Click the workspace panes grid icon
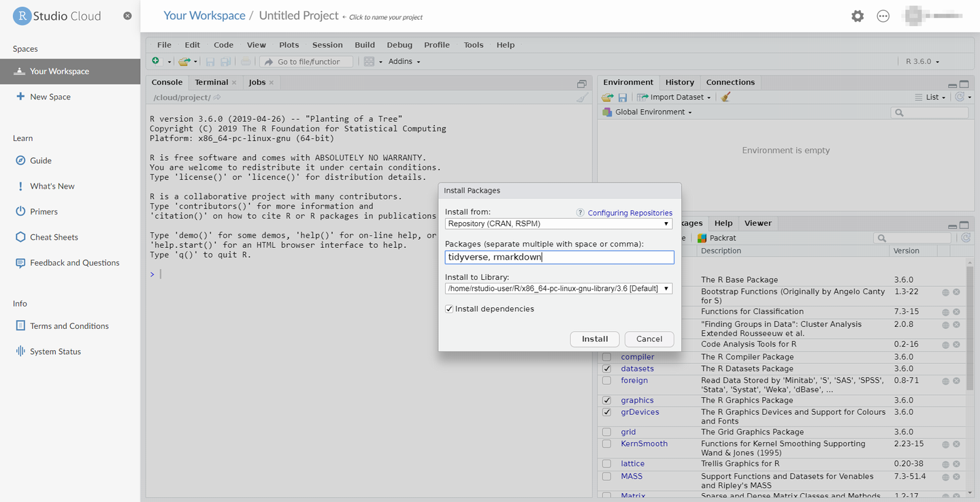This screenshot has width=980, height=502. coord(369,61)
